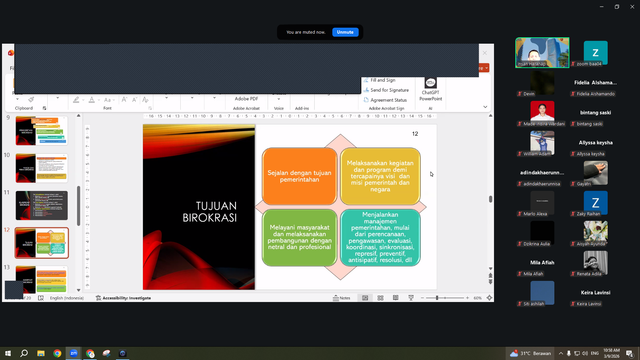
Task: Switch to Normal view
Action: coord(365,298)
